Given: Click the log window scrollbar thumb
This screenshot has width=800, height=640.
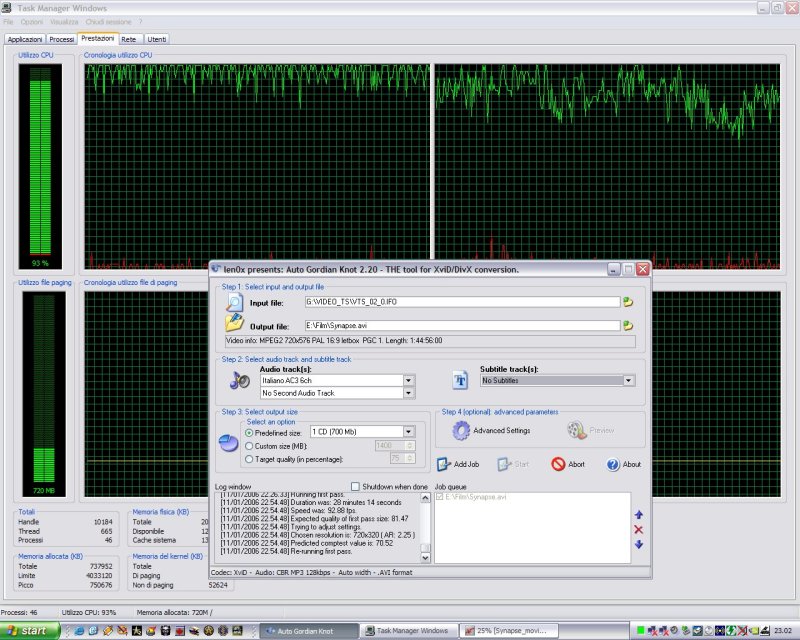Looking at the screenshot, I should [x=426, y=548].
